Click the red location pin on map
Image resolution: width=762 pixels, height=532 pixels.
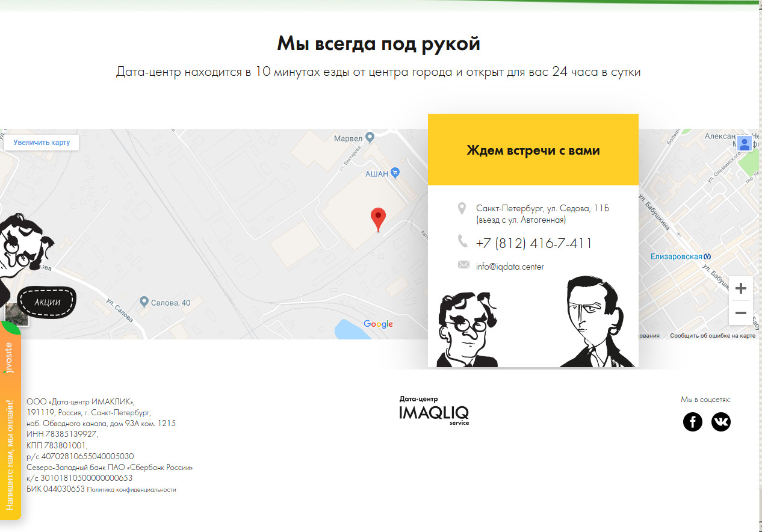(378, 220)
